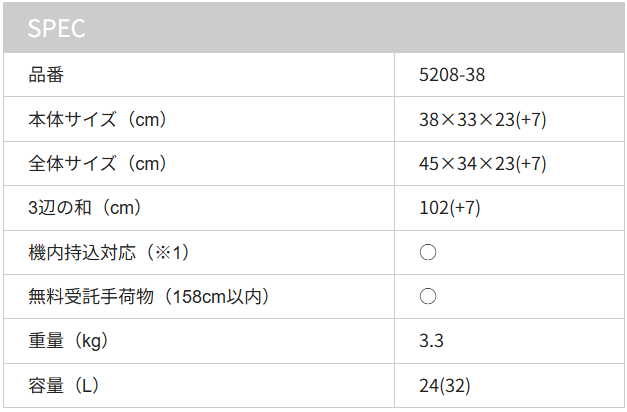Click the circle mark for 機内持込対応
This screenshot has width=627, height=412.
pyautogui.click(x=427, y=252)
